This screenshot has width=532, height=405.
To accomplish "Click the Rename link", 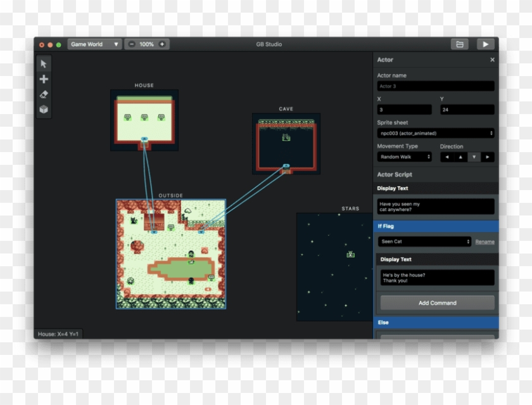I will point(484,241).
